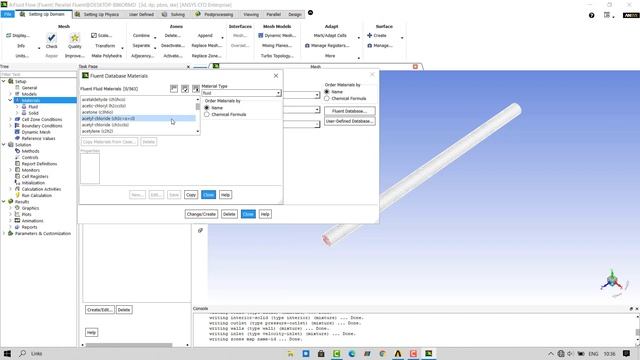Click General icon in Setup tree
The image size is (640, 360).
(18, 87)
